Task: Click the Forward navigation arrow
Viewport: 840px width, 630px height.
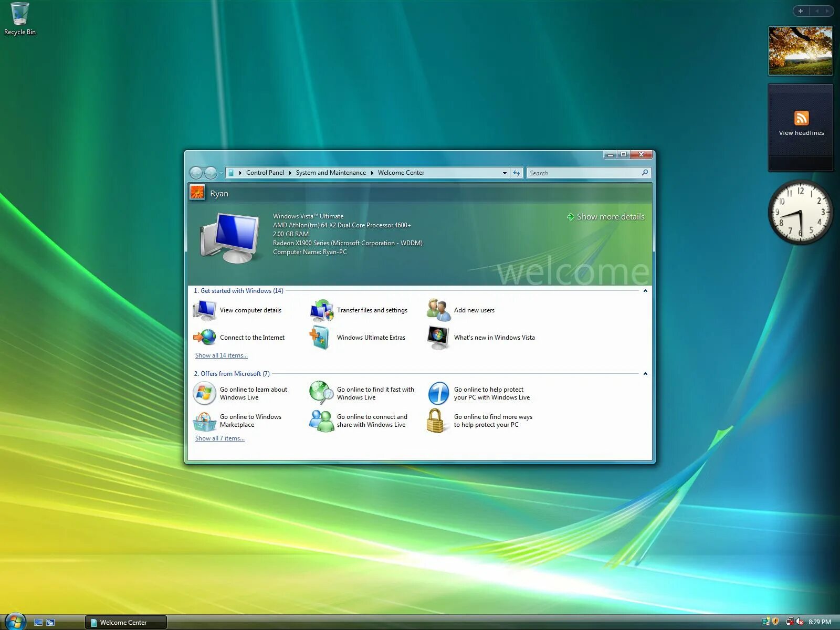Action: (210, 172)
